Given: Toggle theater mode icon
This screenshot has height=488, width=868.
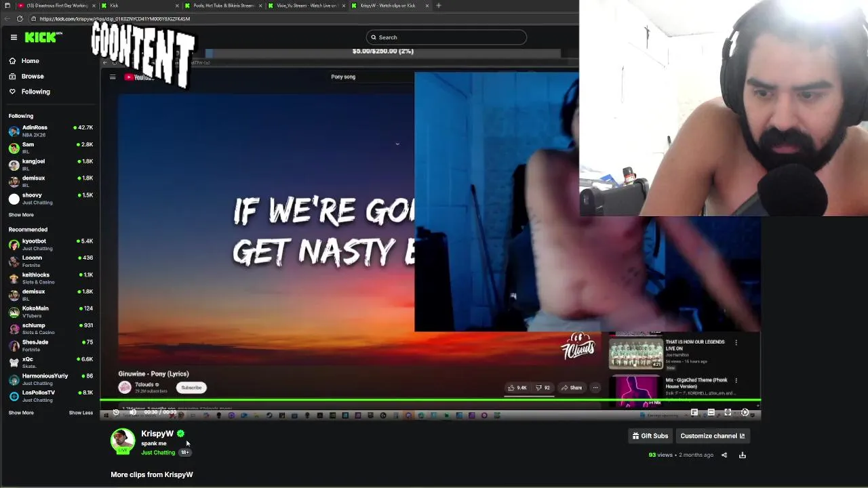Looking at the screenshot, I should point(711,412).
